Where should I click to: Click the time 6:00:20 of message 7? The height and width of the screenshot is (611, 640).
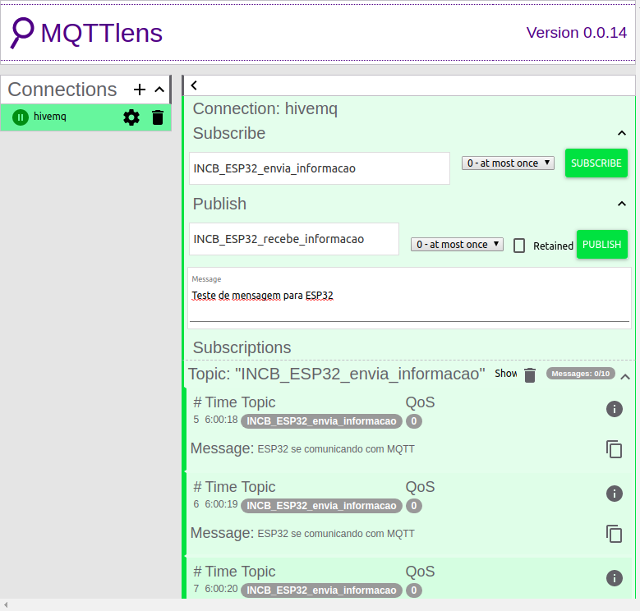tap(221, 589)
